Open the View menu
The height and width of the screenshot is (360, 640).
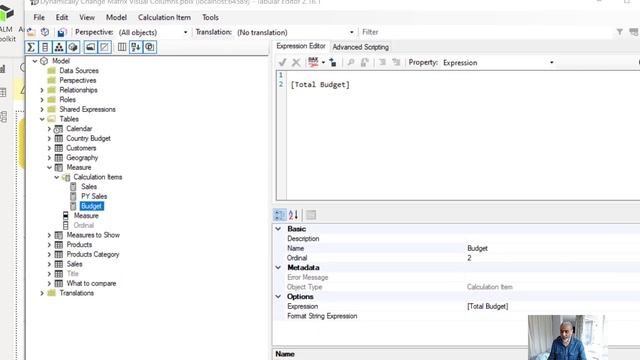[x=87, y=18]
